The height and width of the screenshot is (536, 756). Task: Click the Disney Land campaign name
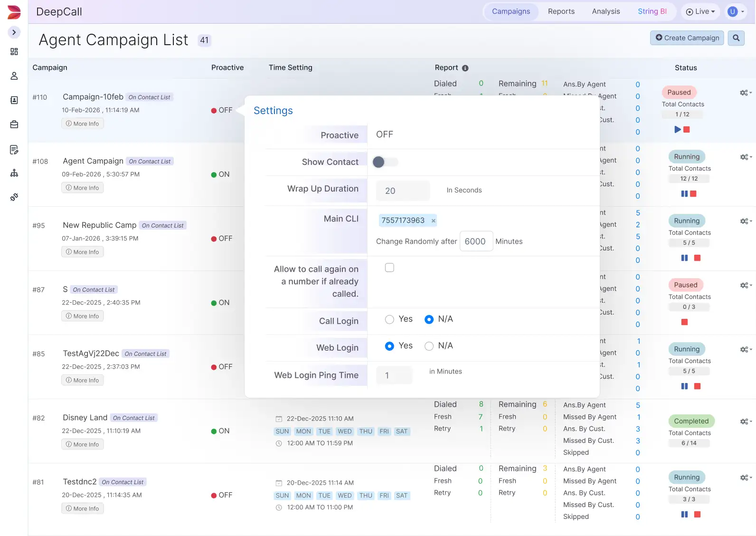[x=85, y=418]
